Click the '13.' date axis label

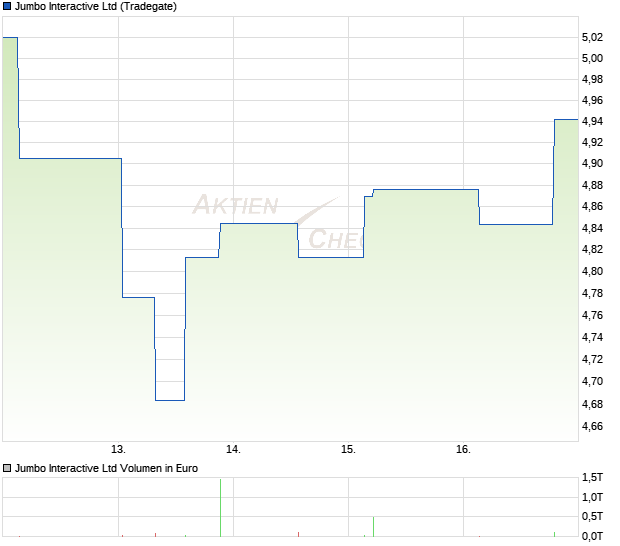click(118, 449)
